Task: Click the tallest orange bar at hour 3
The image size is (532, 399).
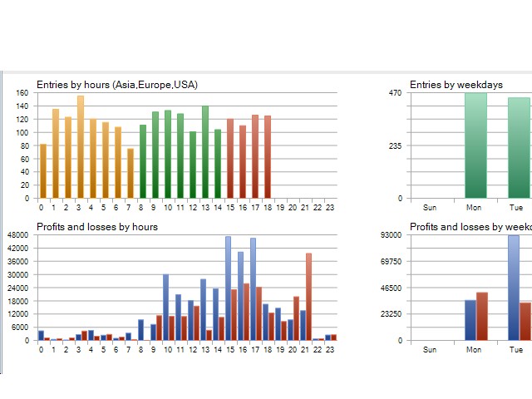Action: (x=81, y=147)
